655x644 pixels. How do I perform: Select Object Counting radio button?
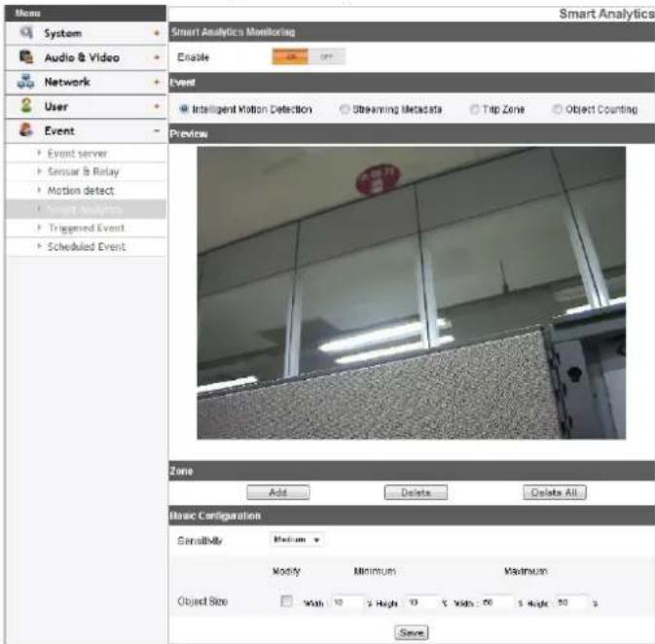[x=557, y=109]
